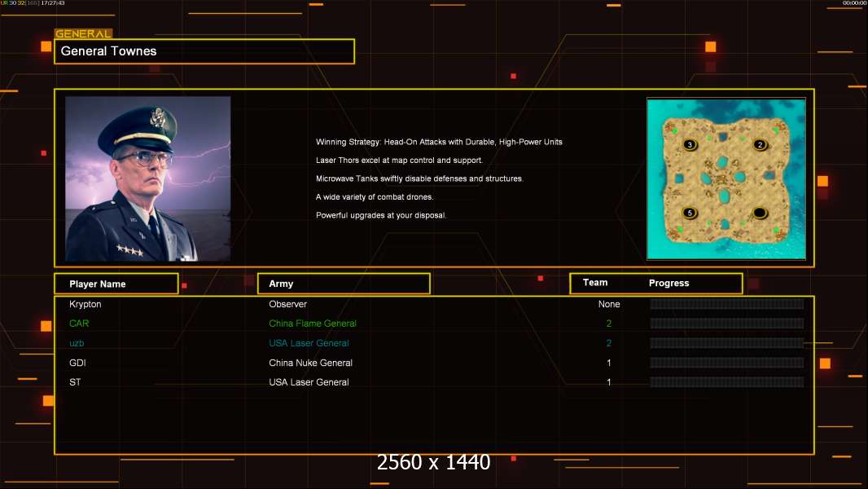Click player name GDI
Screen dimensions: 868x489
[x=77, y=363]
